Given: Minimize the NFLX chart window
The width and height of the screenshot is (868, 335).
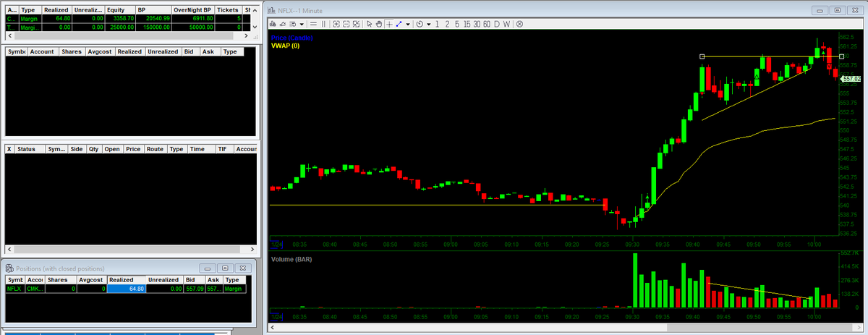Looking at the screenshot, I should 821,11.
